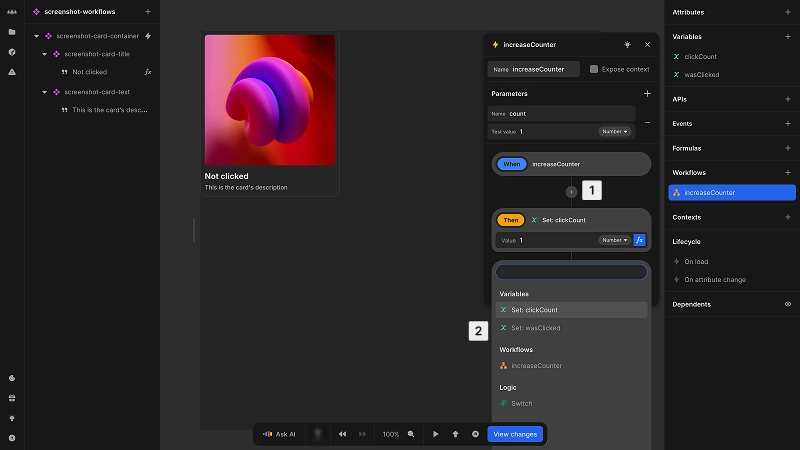This screenshot has width=800, height=450.
Task: Select screenshot-card-text element in tree
Action: pos(97,92)
